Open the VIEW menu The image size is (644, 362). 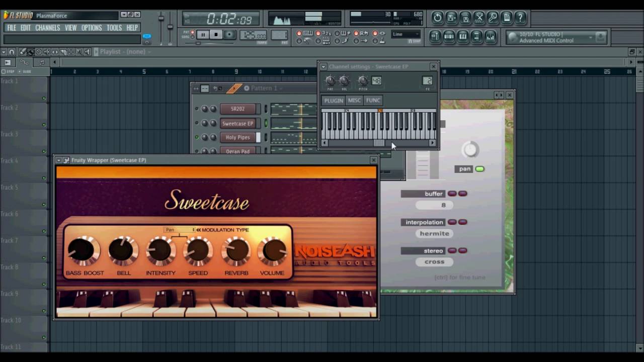tap(71, 28)
